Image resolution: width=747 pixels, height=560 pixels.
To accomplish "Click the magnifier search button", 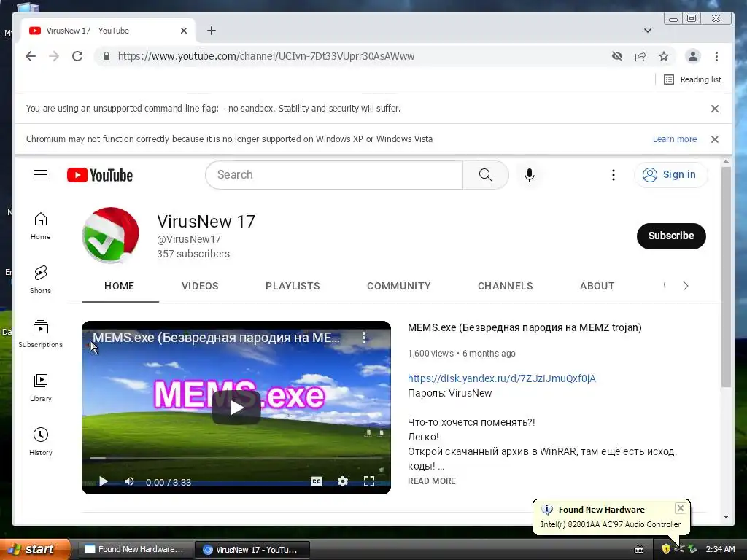I will (x=485, y=175).
